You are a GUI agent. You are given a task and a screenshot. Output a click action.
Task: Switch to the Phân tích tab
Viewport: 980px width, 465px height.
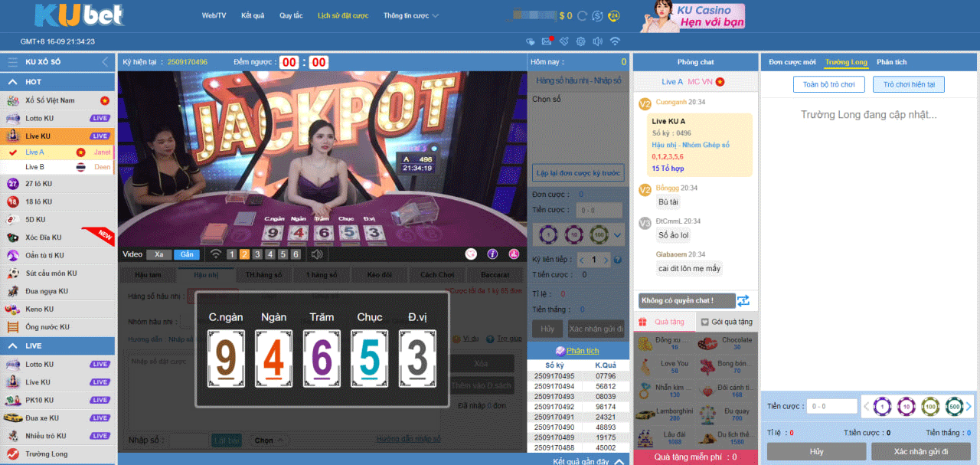pos(891,62)
